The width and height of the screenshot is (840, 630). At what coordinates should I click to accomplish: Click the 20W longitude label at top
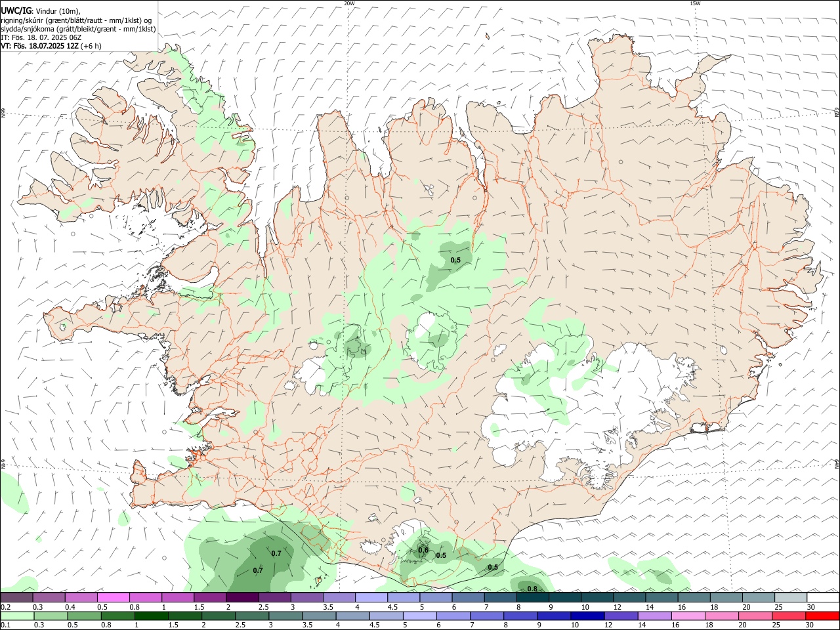click(x=349, y=3)
